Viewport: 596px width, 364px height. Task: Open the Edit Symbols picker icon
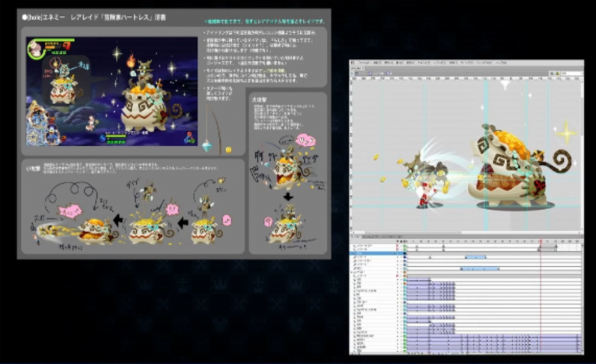pos(557,73)
